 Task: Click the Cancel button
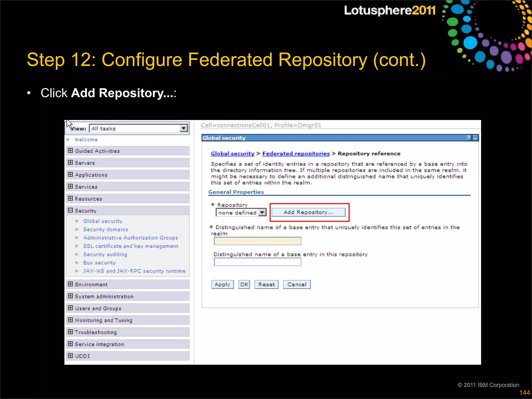click(x=297, y=284)
